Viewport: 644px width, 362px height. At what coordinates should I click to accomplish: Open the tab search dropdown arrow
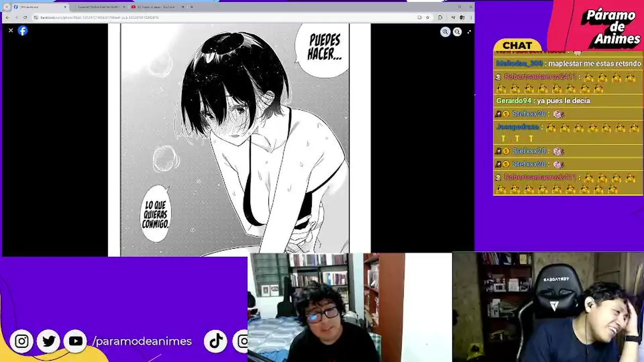tap(7, 7)
